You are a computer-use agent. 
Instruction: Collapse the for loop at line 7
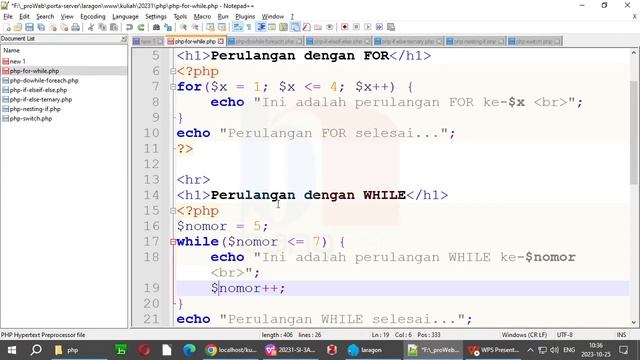click(x=173, y=87)
